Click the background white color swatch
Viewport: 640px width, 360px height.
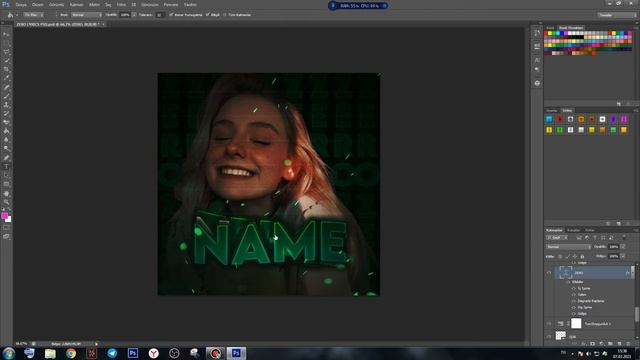[x=9, y=220]
